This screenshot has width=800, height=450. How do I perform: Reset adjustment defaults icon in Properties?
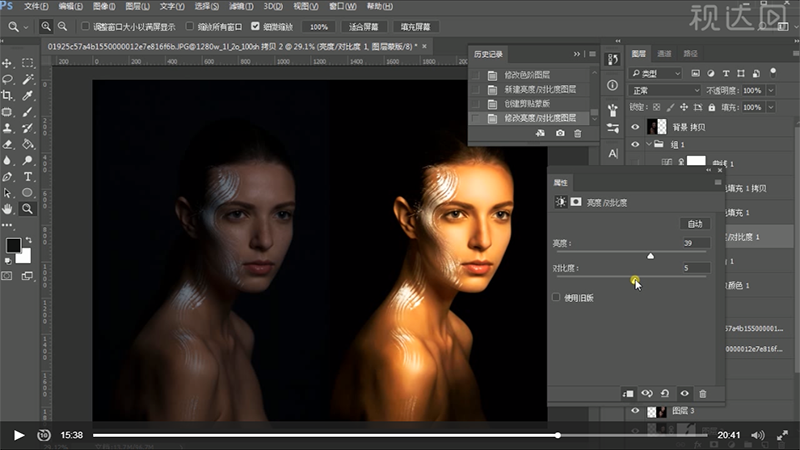click(665, 393)
